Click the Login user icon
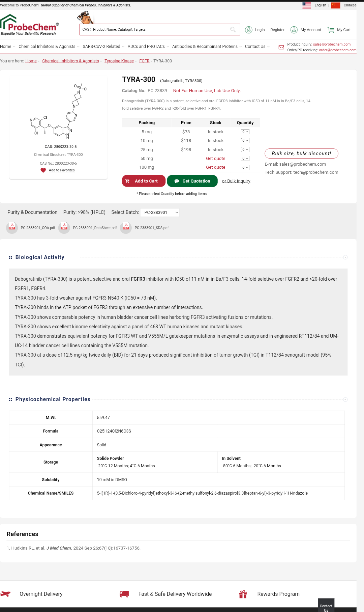 tap(249, 30)
